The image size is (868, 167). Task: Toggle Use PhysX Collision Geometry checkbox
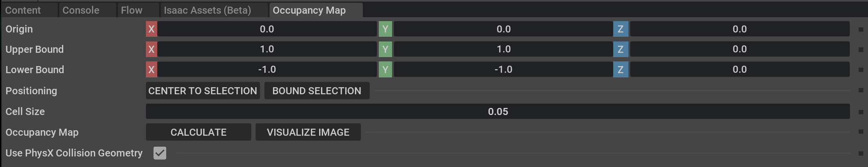160,153
